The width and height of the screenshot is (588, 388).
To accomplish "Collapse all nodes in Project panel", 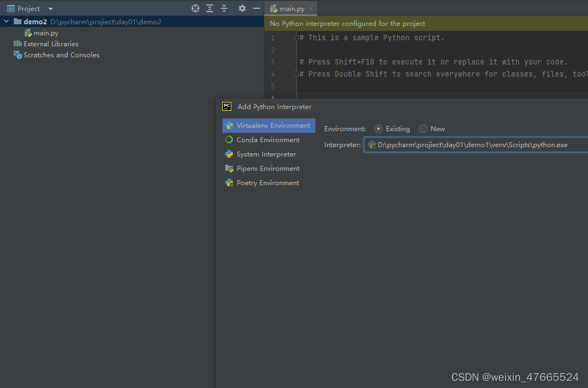I will [x=224, y=8].
